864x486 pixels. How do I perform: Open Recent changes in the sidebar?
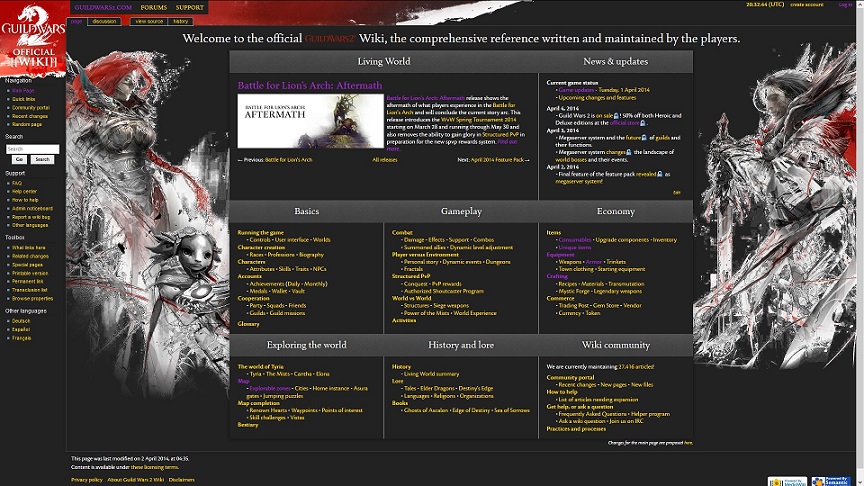[x=30, y=116]
